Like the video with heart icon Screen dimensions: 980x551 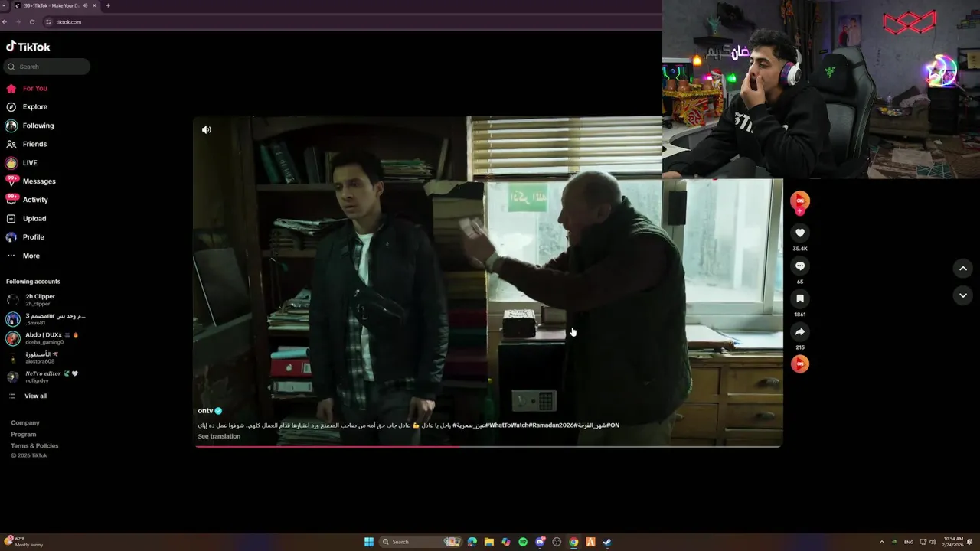point(800,233)
